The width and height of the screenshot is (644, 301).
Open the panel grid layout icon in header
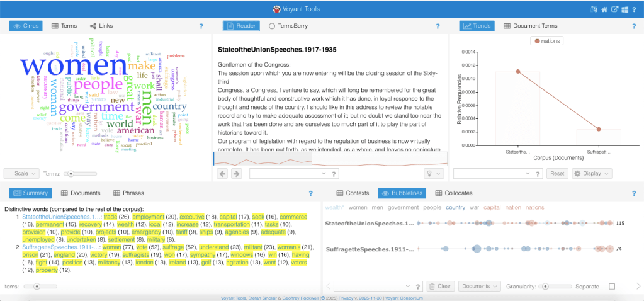[x=625, y=9]
